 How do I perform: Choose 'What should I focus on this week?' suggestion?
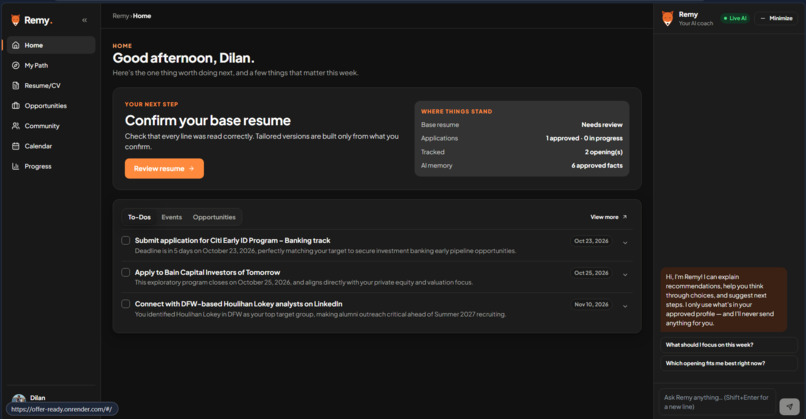pyautogui.click(x=728, y=345)
